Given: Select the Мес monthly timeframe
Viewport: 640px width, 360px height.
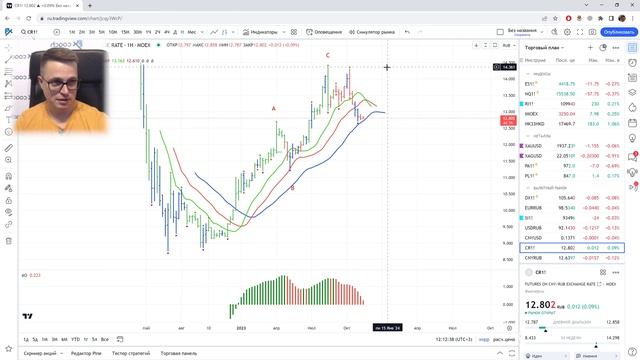Looking at the screenshot, I should pos(191,32).
